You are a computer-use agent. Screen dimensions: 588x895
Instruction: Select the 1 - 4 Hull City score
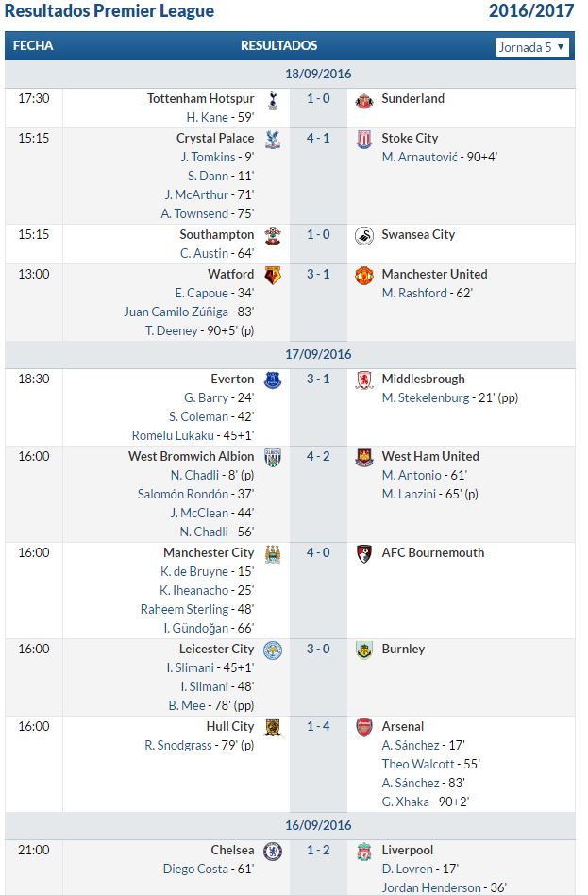pyautogui.click(x=318, y=727)
